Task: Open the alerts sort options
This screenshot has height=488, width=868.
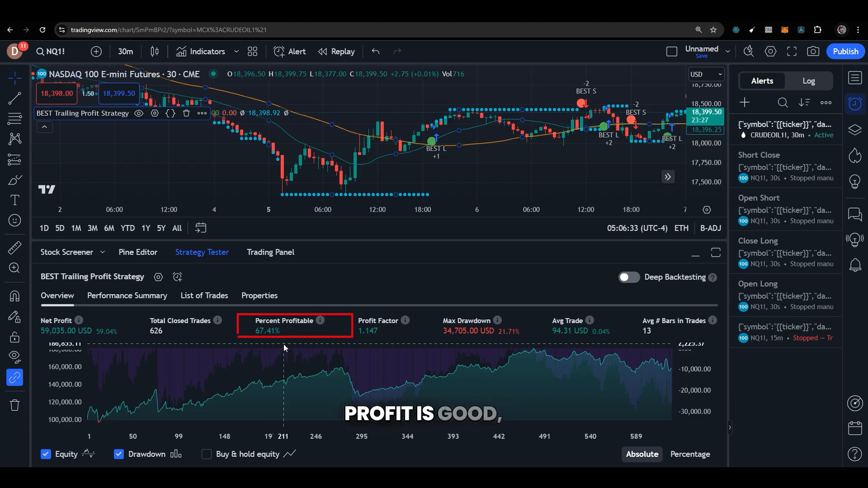Action: click(804, 103)
